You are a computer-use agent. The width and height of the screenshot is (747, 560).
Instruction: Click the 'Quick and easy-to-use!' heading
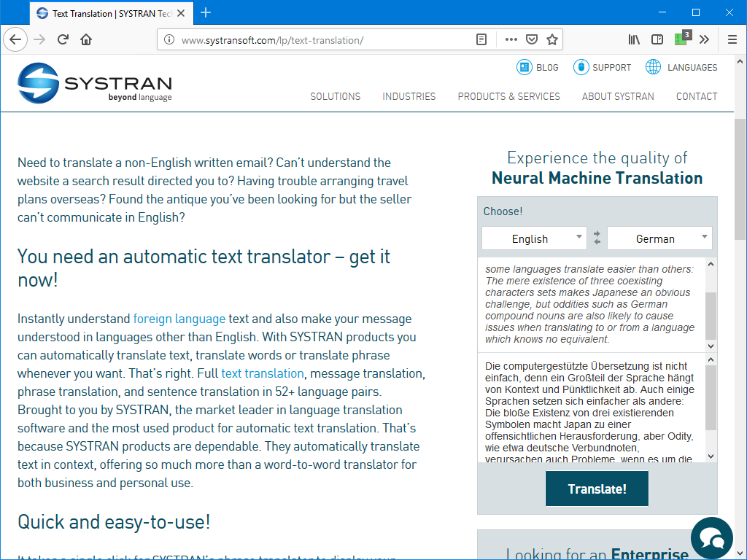click(x=114, y=522)
